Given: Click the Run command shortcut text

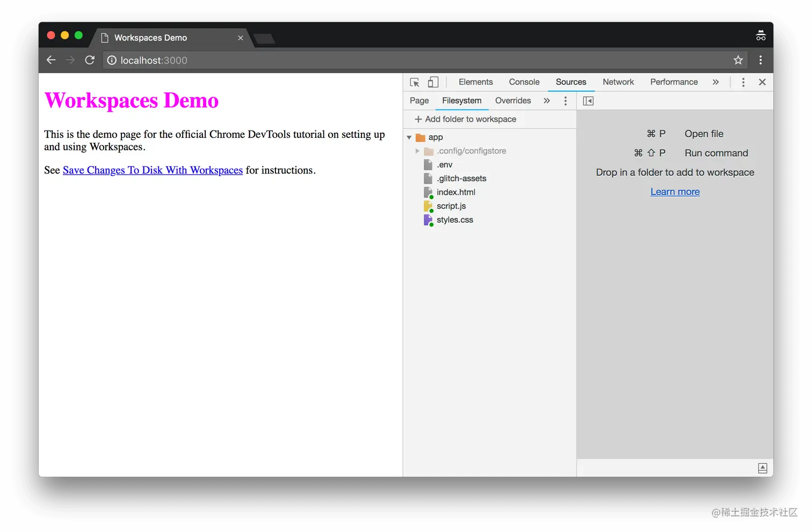Looking at the screenshot, I should click(716, 153).
